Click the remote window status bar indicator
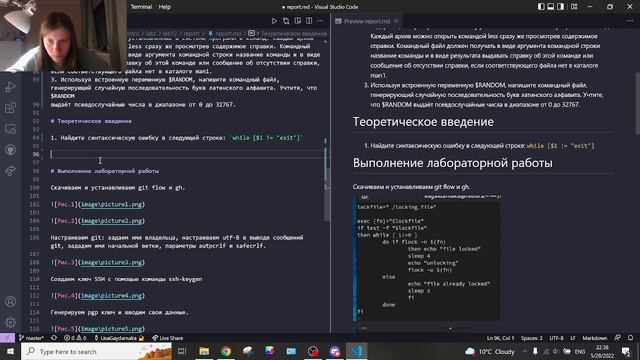The image size is (640, 360). point(7,338)
